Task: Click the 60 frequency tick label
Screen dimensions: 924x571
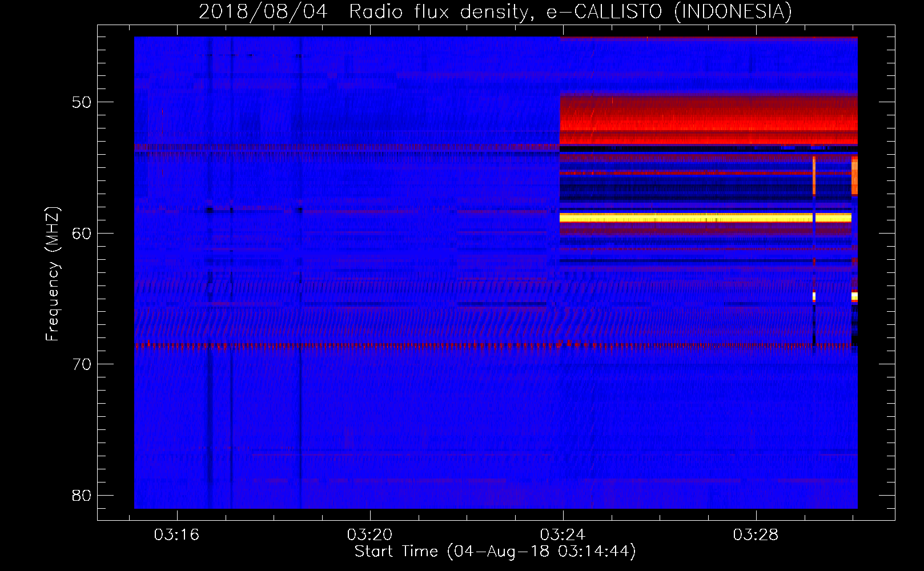Action: (x=82, y=233)
